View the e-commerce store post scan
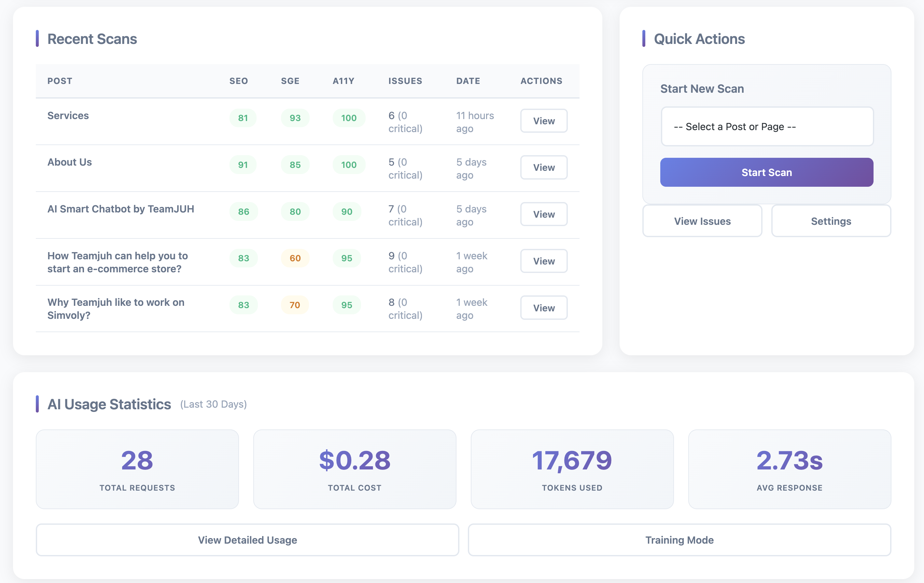 tap(543, 261)
